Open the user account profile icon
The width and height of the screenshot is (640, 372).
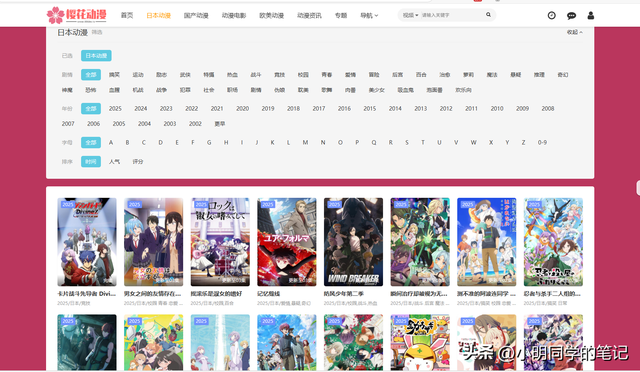(x=591, y=16)
